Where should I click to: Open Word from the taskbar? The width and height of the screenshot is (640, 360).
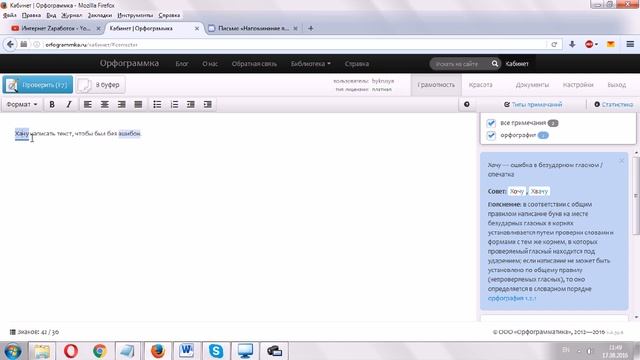187,351
